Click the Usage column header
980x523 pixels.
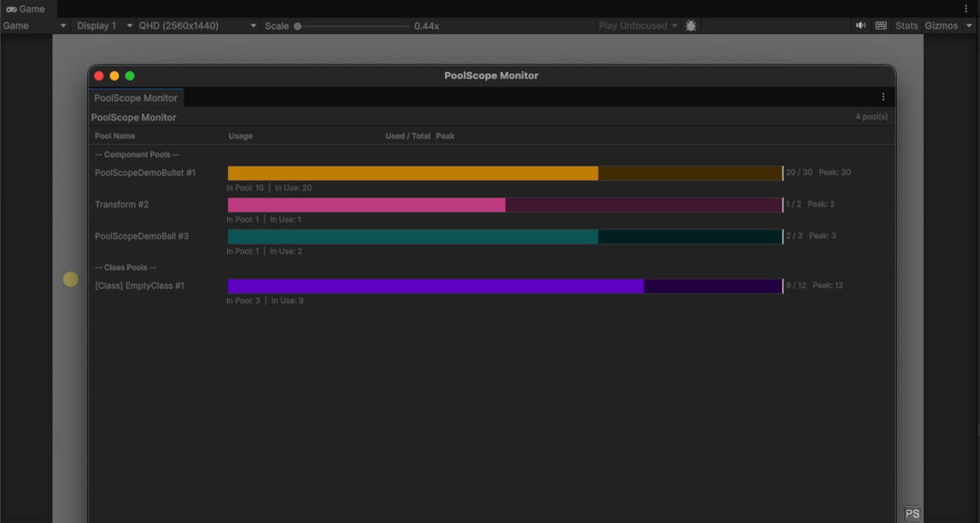pos(240,136)
